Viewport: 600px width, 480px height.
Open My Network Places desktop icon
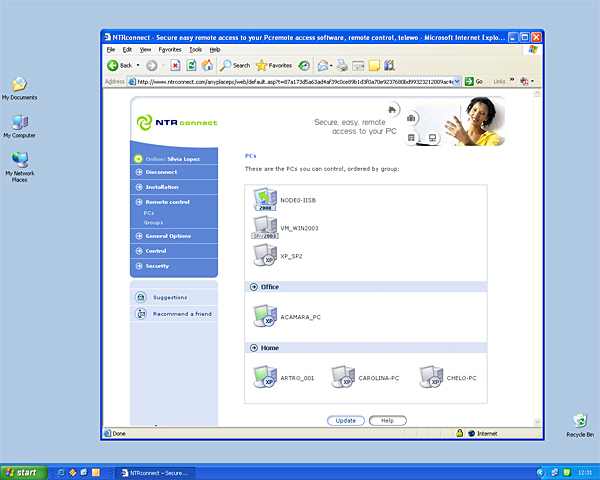[20, 167]
